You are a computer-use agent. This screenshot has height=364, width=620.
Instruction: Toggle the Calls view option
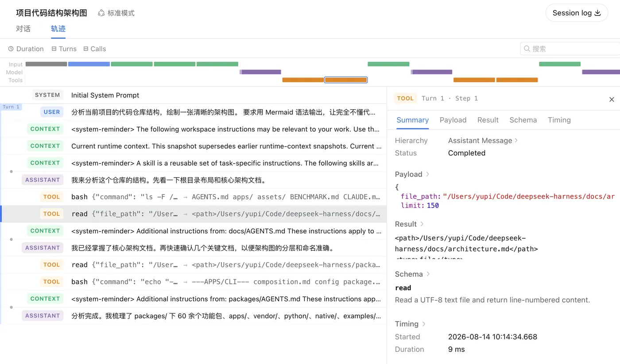tap(95, 49)
